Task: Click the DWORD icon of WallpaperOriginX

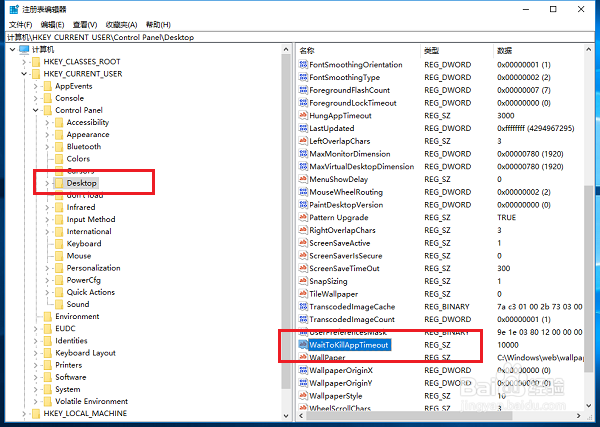Action: tap(303, 370)
